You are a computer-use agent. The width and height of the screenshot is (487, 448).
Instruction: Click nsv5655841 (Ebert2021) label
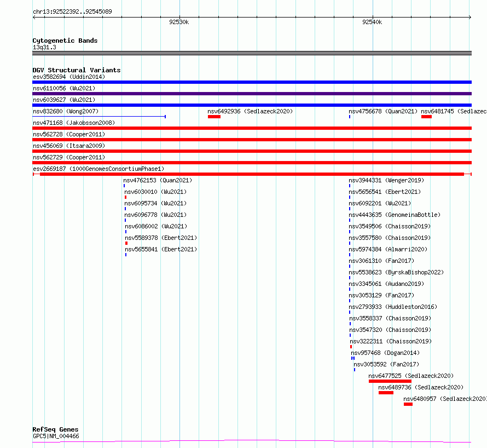(x=161, y=249)
